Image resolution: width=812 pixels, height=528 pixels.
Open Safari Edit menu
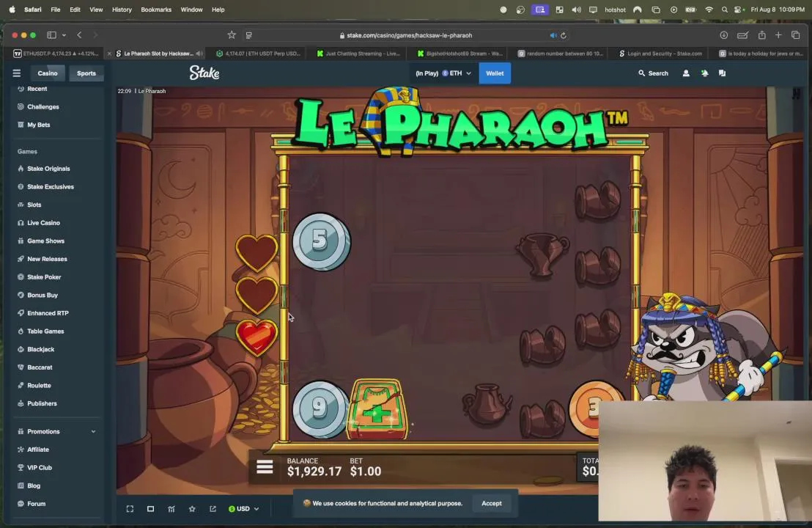pyautogui.click(x=75, y=10)
